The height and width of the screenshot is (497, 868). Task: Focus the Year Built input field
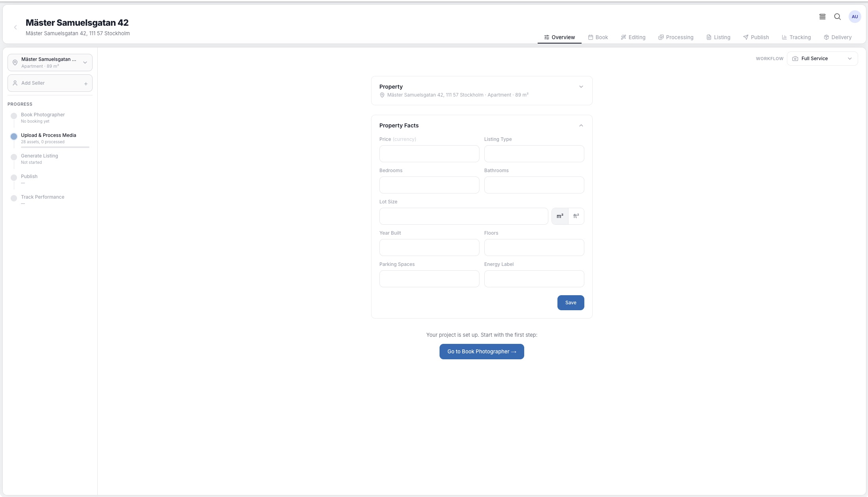(429, 247)
